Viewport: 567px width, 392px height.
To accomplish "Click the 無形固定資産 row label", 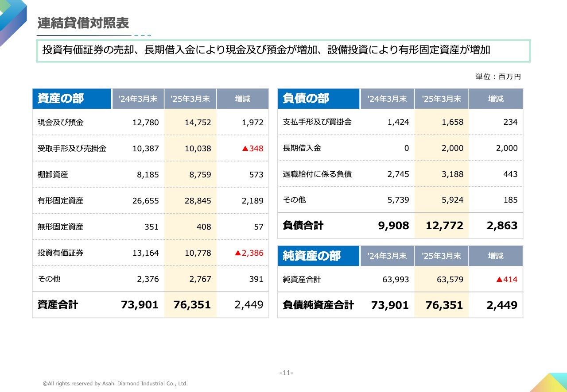I will [x=60, y=227].
